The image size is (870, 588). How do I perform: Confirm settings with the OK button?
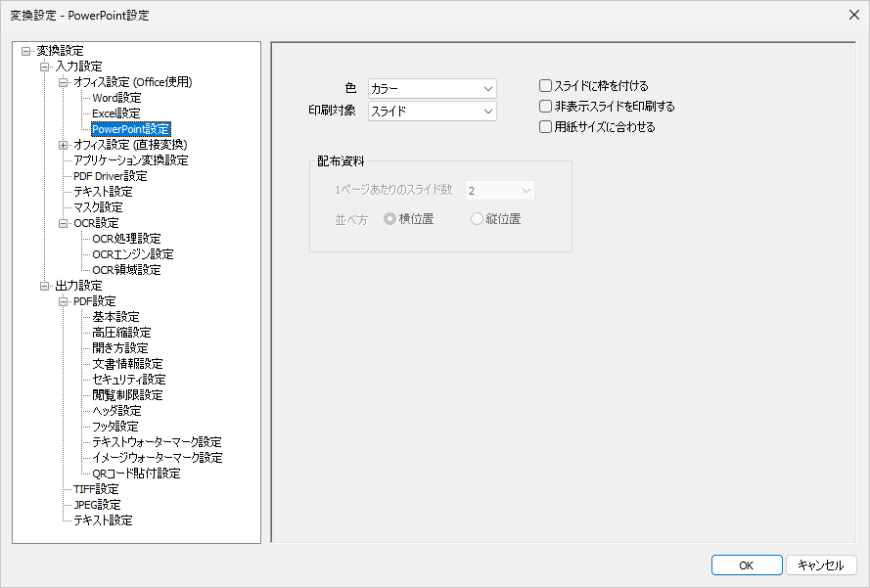click(746, 565)
